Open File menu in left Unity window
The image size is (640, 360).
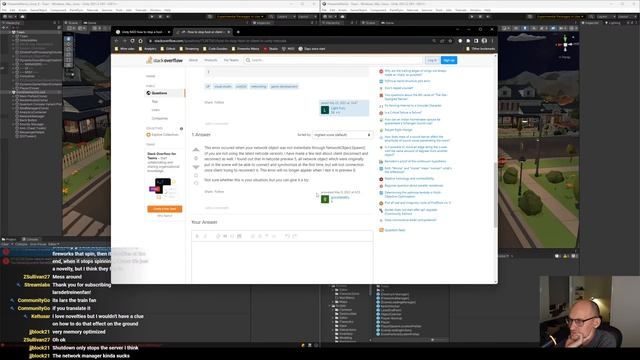pyautogui.click(x=4, y=10)
